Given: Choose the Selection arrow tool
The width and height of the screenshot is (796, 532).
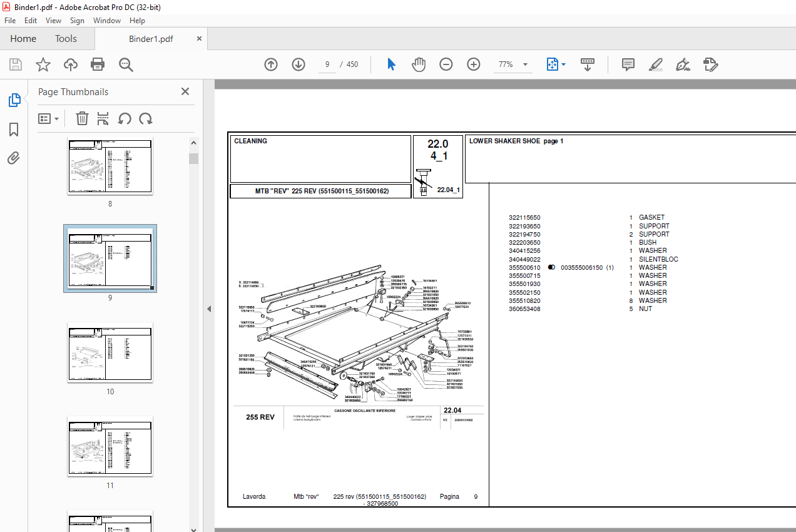Looking at the screenshot, I should 392,64.
